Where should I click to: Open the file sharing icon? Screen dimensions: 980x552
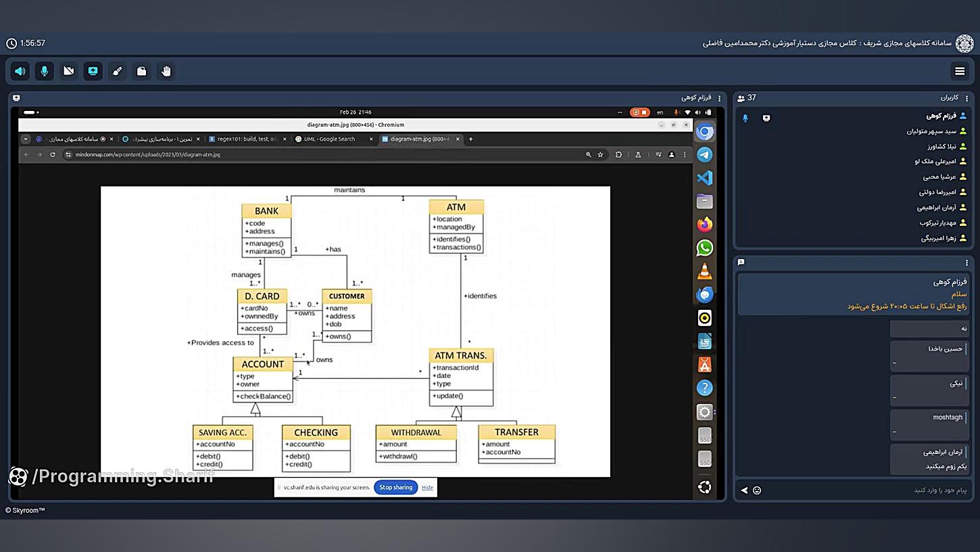(x=142, y=71)
